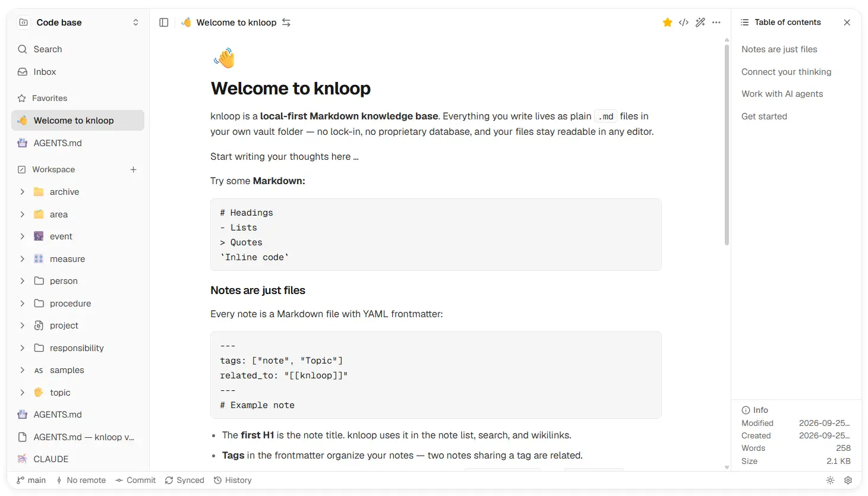Image resolution: width=868 pixels, height=496 pixels.
Task: Add a new item to Workspace
Action: 134,170
